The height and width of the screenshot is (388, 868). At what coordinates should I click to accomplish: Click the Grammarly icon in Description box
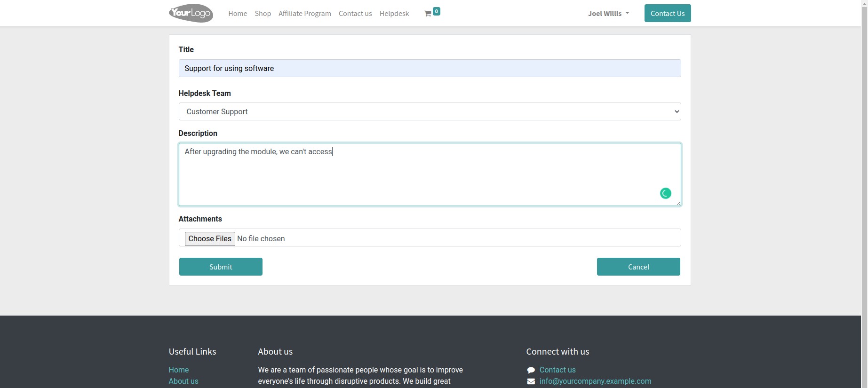point(665,193)
